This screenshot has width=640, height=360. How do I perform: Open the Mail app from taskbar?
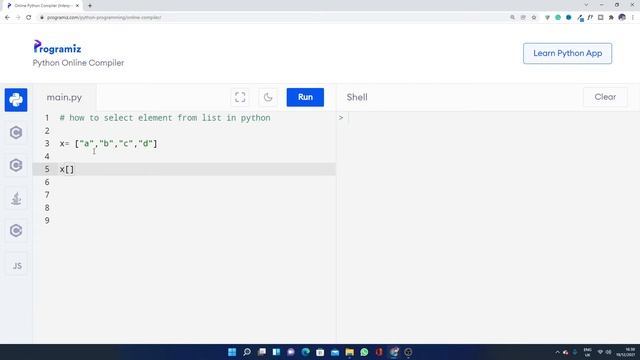click(x=335, y=352)
